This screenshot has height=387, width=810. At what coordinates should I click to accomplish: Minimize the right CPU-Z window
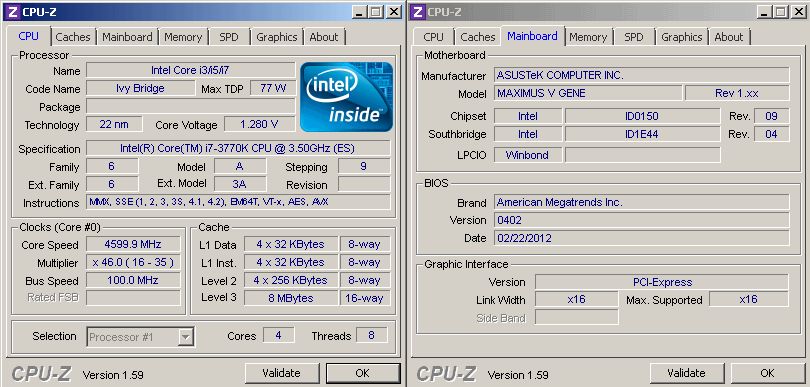[x=765, y=12]
